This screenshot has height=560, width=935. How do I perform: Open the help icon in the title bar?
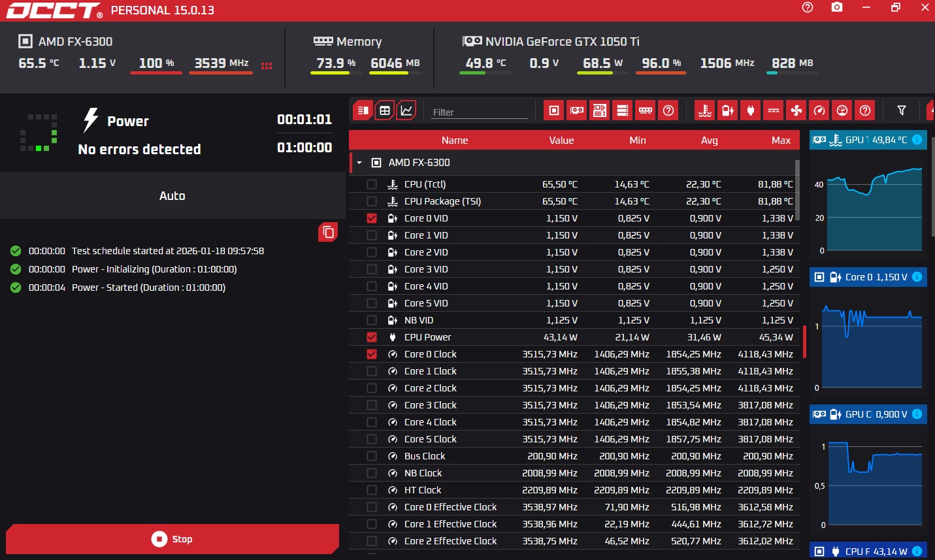point(808,7)
